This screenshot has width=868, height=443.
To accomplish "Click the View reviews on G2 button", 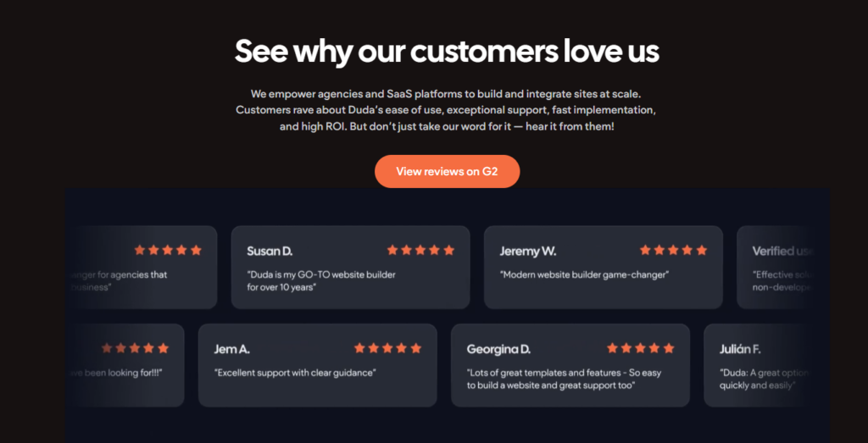I will tap(447, 171).
